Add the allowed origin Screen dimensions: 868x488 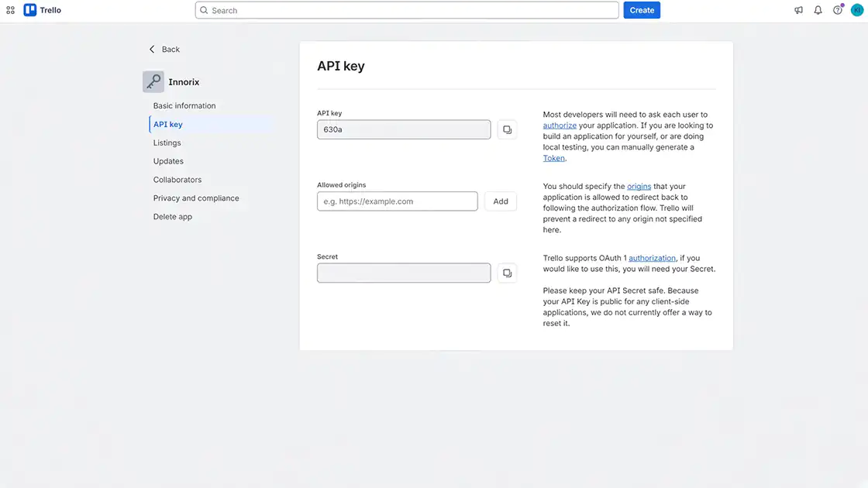[501, 201]
